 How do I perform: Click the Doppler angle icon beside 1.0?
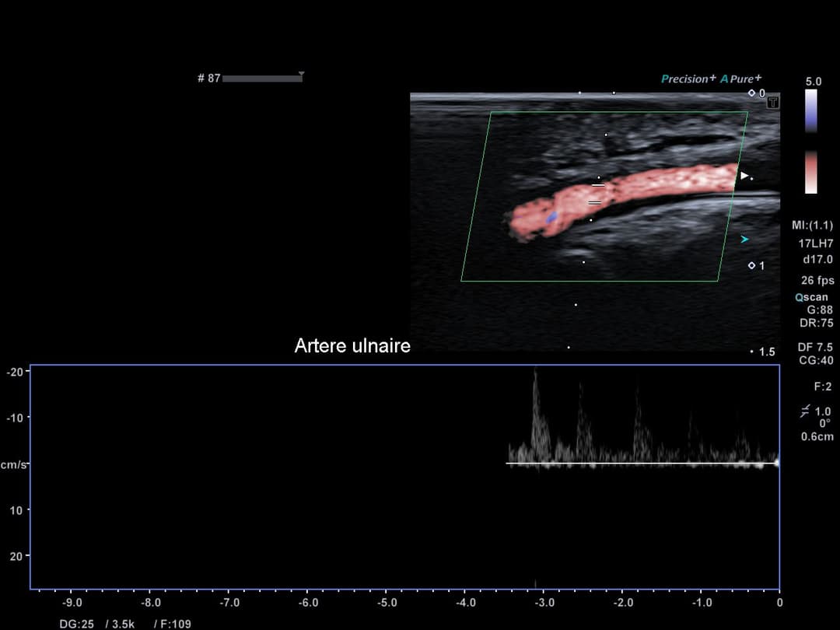(804, 411)
